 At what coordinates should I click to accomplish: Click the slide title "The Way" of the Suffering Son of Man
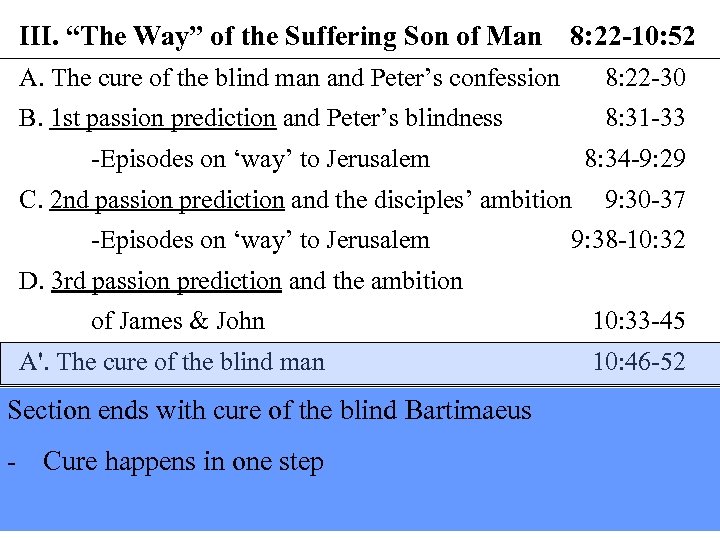tap(280, 38)
